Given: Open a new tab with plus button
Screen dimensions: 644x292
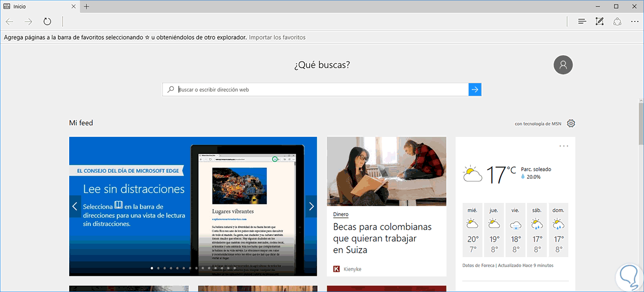Looking at the screenshot, I should pos(86,6).
